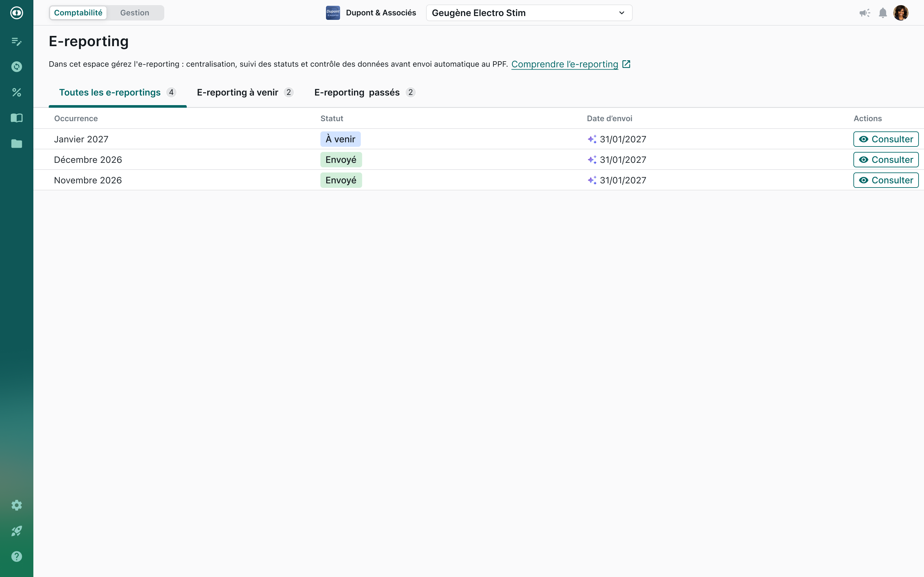Viewport: 924px width, 577px height.
Task: Consult the Janvier 2027 e-reporting
Action: (x=886, y=139)
